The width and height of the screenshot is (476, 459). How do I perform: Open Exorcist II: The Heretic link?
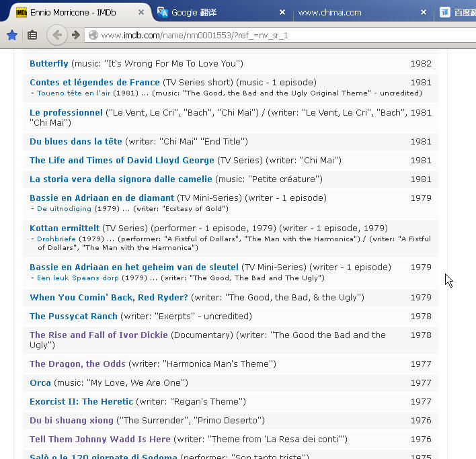81,402
